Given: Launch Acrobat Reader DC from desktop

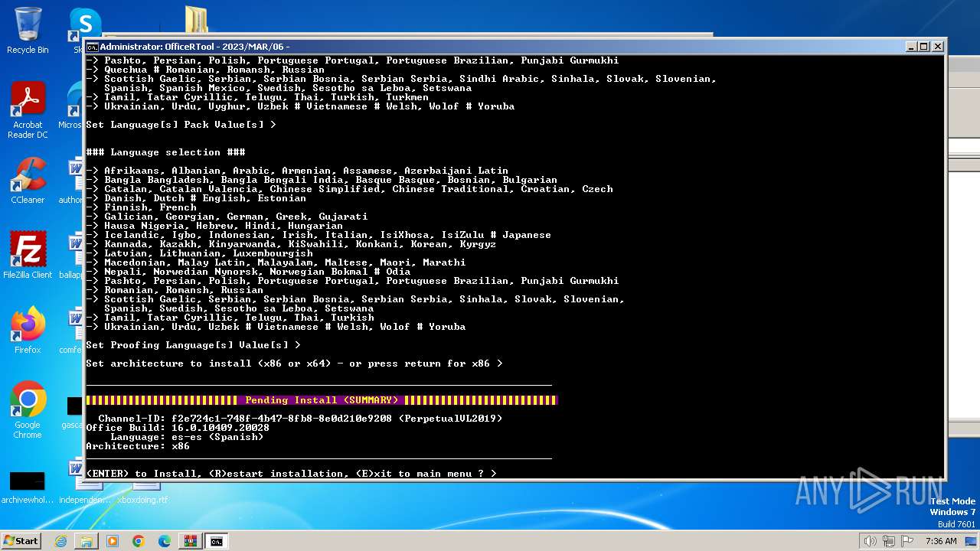Looking at the screenshot, I should click(28, 111).
